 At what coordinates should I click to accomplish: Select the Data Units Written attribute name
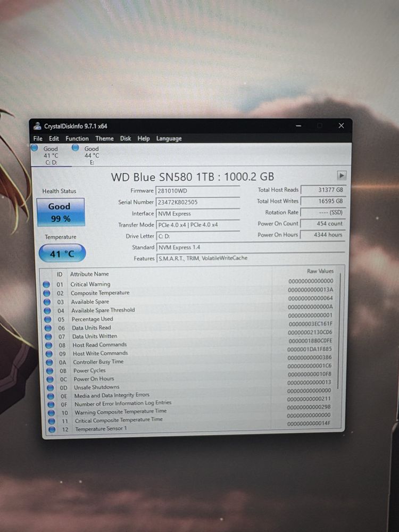(x=95, y=336)
